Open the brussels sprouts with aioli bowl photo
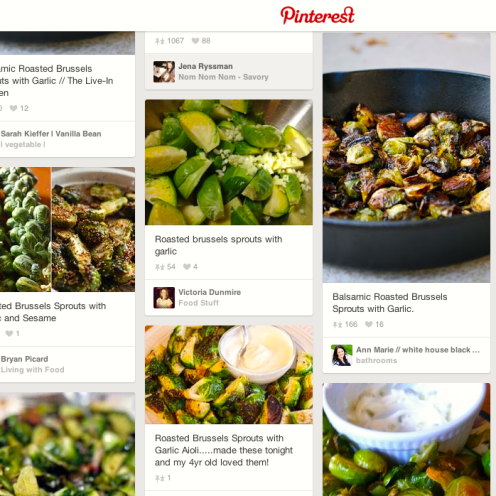The width and height of the screenshot is (496, 496). 229,375
